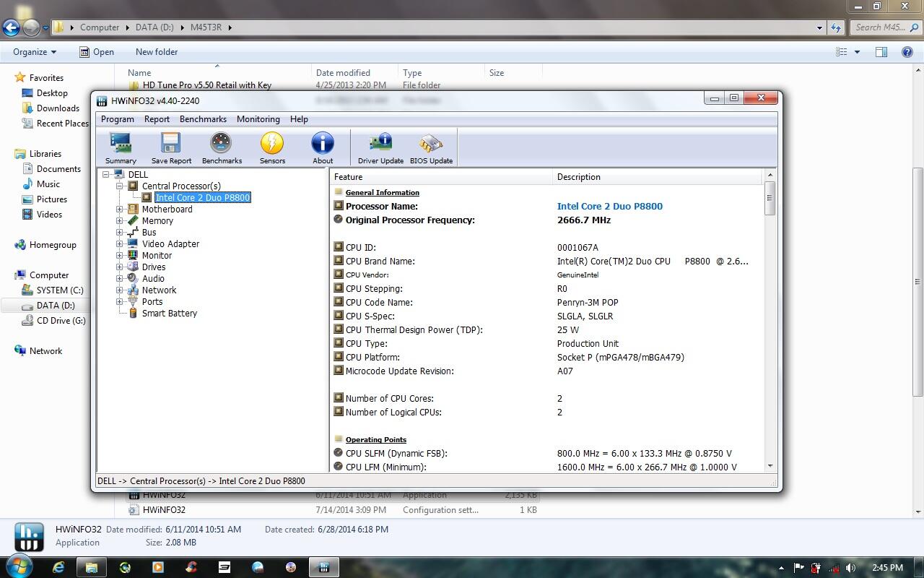Viewport: 924px width, 578px height.
Task: Select the Motherboard tree label
Action: point(167,209)
